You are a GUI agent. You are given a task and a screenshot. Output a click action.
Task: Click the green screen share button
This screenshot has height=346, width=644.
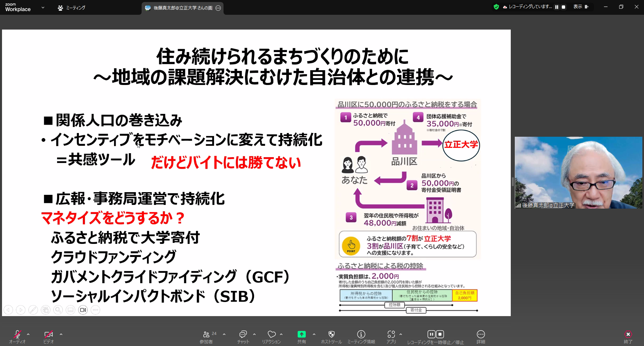click(301, 336)
